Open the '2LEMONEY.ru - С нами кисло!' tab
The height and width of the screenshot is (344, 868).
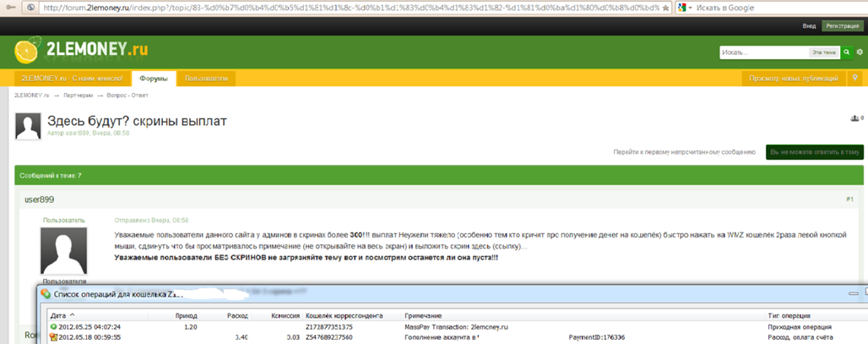coord(72,78)
